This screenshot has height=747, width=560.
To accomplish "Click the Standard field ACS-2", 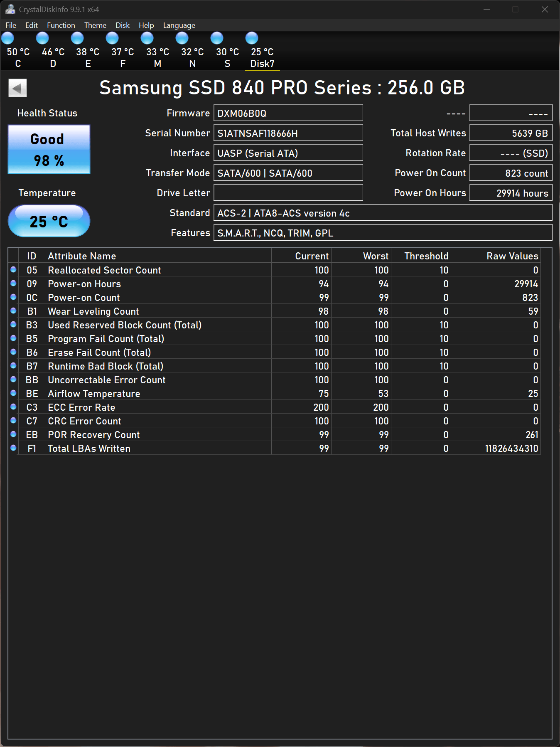I will [x=383, y=213].
